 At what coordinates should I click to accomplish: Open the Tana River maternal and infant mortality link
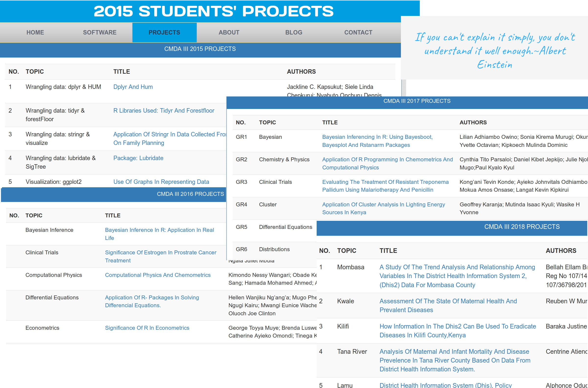click(455, 360)
